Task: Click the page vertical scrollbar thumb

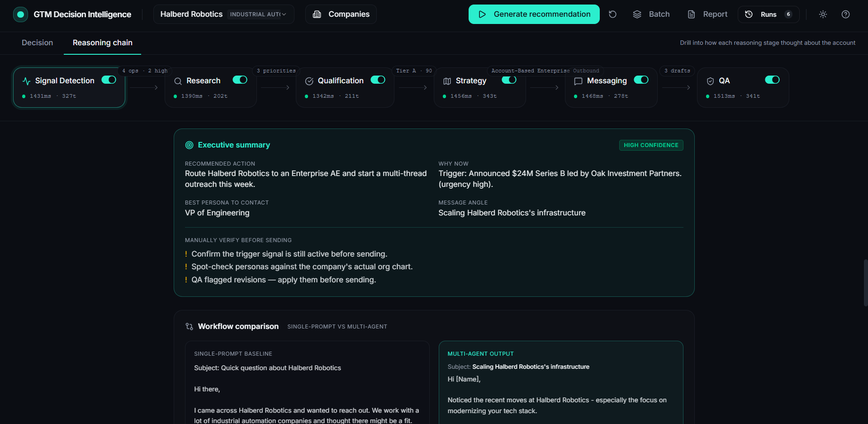Action: pos(865,283)
